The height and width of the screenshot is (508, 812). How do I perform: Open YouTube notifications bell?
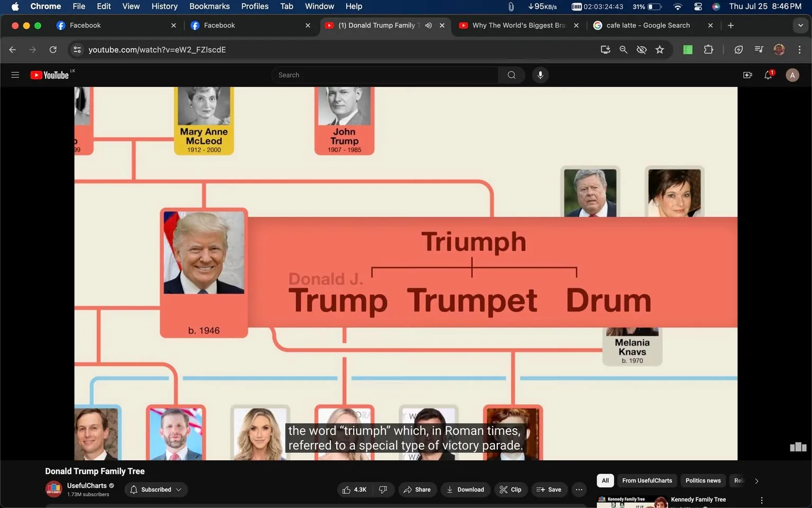768,75
